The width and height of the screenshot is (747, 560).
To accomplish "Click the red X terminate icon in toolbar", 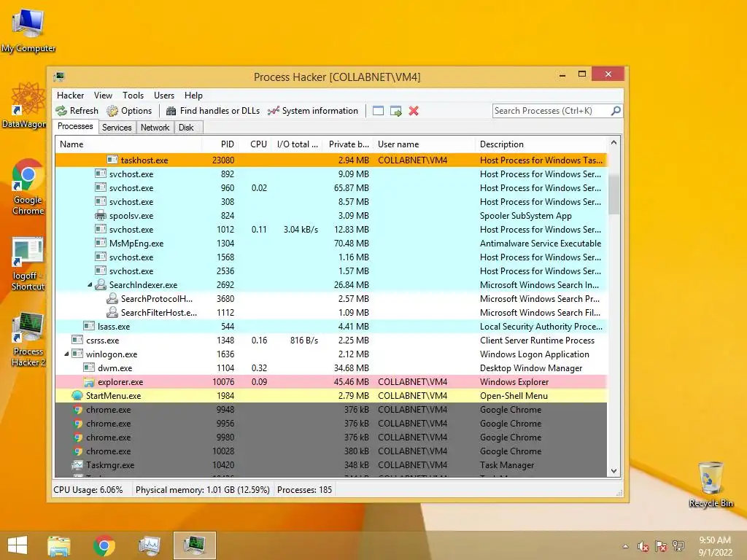I will coord(414,111).
